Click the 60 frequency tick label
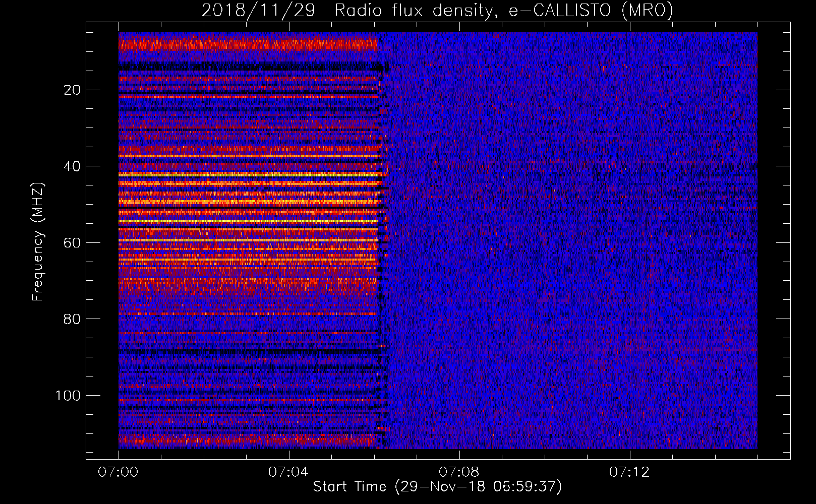The height and width of the screenshot is (504, 816). pos(73,242)
